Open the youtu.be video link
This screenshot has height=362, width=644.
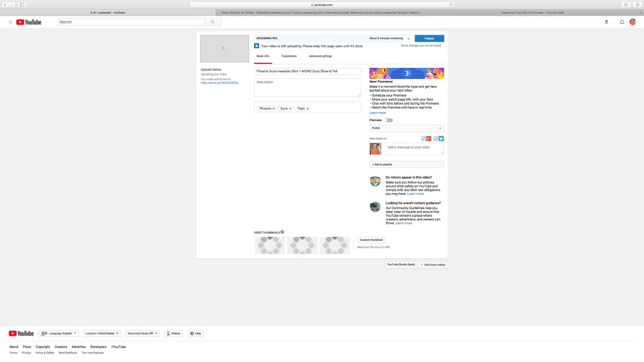click(219, 83)
